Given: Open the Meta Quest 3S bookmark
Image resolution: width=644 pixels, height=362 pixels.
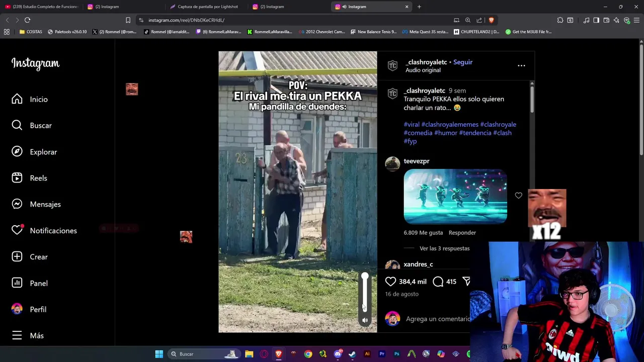Looking at the screenshot, I should (425, 32).
